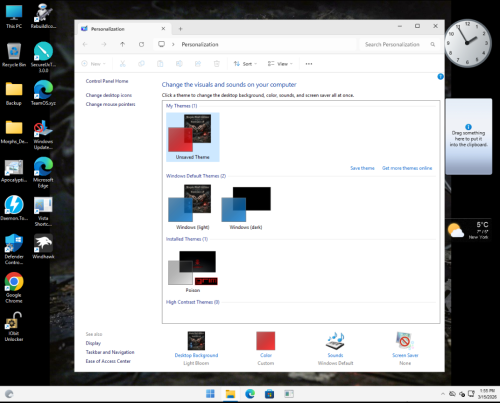
Task: Go up one folder level arrow
Action: (122, 44)
